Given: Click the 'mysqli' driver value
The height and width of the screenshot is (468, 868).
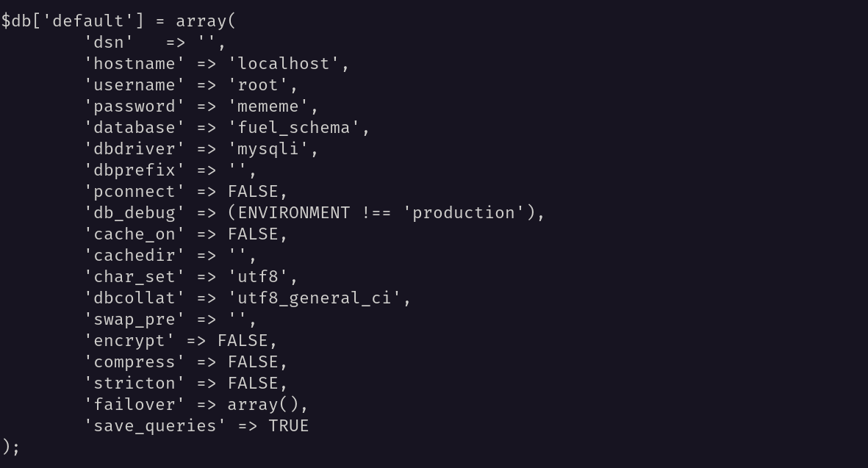Looking at the screenshot, I should (x=268, y=149).
